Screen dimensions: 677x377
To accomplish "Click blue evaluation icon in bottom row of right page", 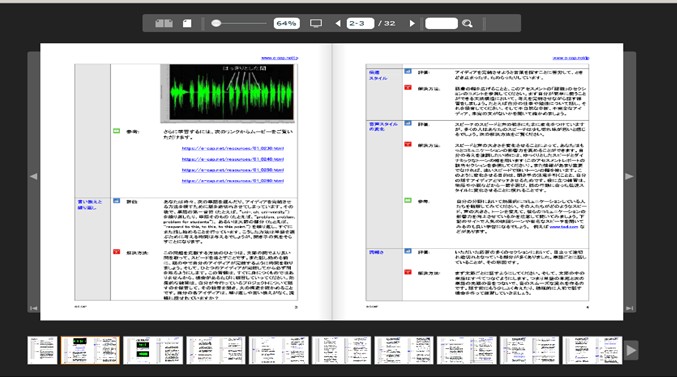I will 408,251.
